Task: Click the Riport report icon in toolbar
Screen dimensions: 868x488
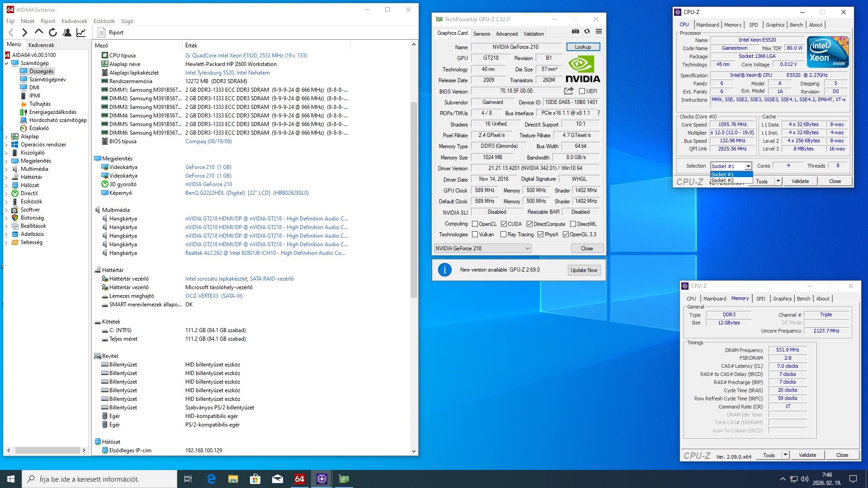Action: (x=102, y=32)
